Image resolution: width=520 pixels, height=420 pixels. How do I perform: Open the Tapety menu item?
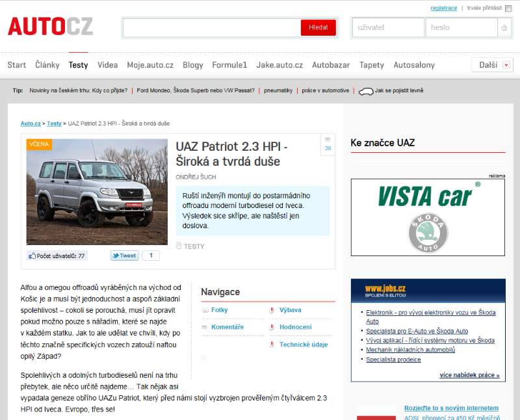[x=371, y=65]
